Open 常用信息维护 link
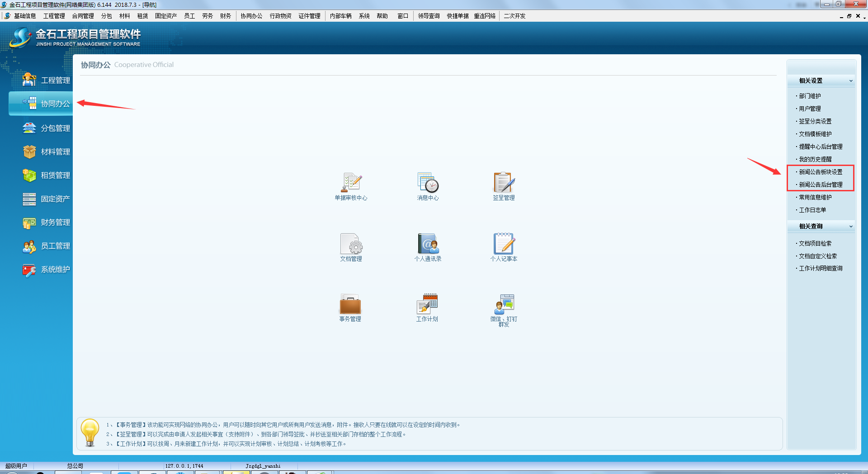 [x=815, y=197]
